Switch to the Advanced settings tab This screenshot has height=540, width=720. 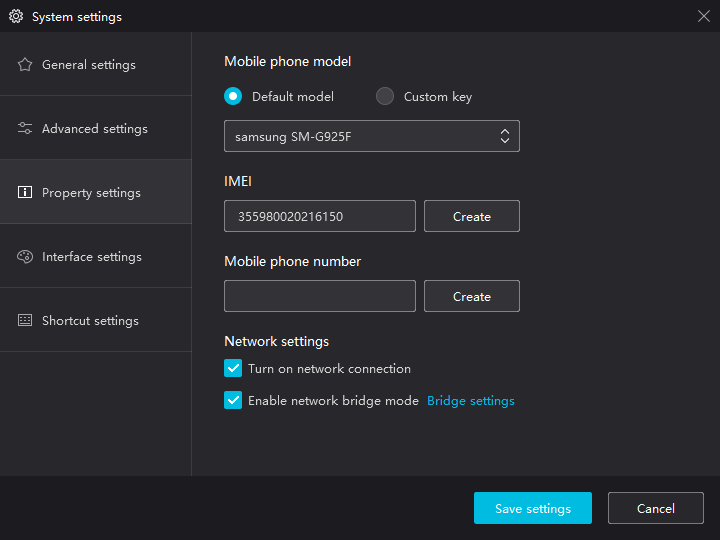[95, 129]
